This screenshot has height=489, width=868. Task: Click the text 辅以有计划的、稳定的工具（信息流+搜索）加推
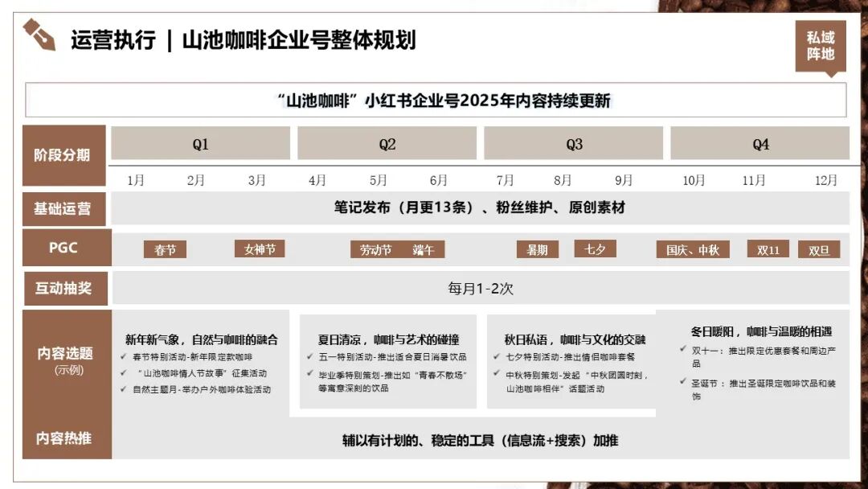[x=480, y=441]
